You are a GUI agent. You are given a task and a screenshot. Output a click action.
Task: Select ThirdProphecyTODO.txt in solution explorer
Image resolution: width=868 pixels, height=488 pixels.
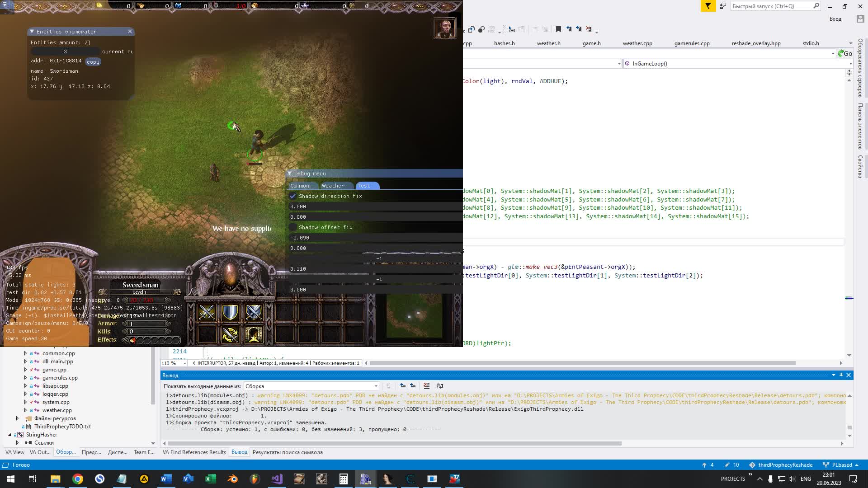click(x=62, y=427)
